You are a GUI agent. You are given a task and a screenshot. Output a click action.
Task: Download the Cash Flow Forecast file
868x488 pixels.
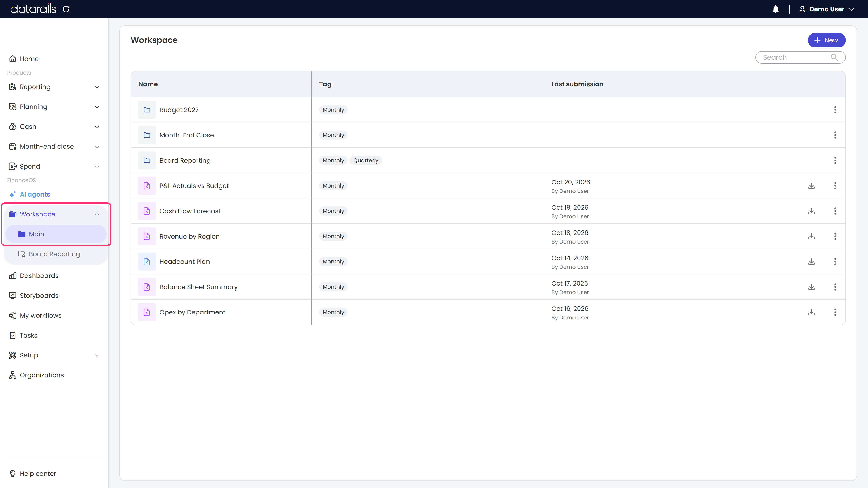[811, 211]
